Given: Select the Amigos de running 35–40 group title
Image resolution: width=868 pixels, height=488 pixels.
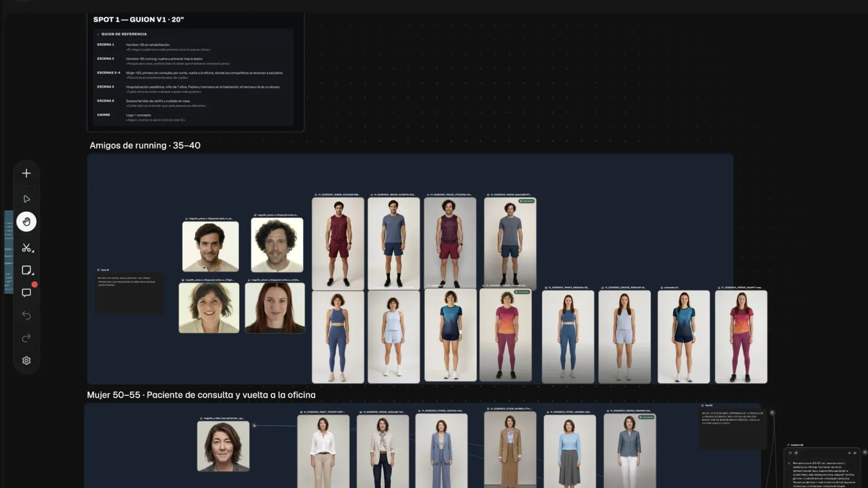Looking at the screenshot, I should (145, 145).
